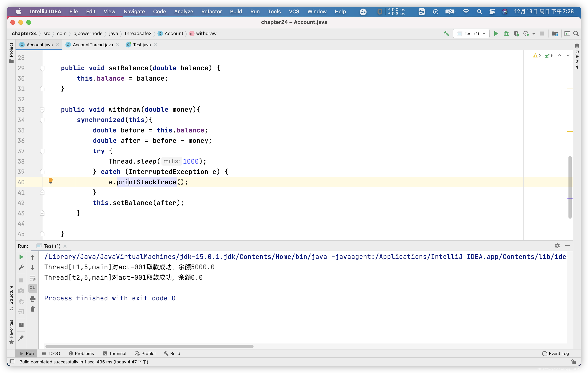Click the Run console horizontal scrollbar
Viewport: 588px width, 373px height.
click(x=149, y=346)
